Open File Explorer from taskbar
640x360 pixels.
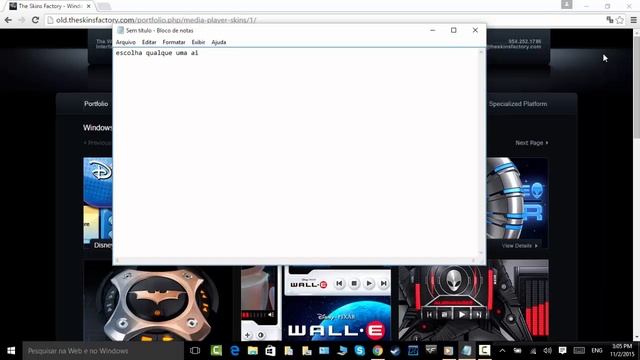point(253,351)
